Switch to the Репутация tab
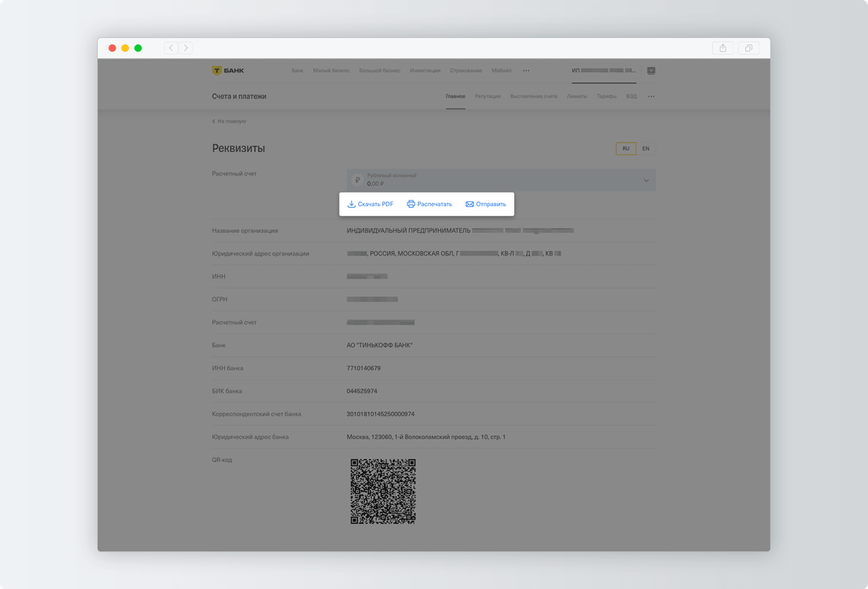The height and width of the screenshot is (589, 868). point(487,96)
